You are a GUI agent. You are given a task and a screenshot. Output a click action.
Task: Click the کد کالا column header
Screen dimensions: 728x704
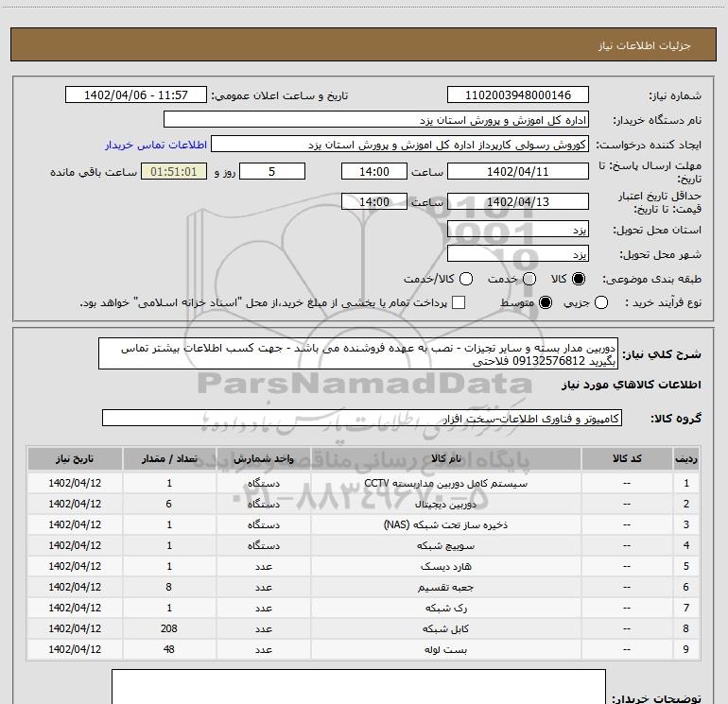(627, 458)
